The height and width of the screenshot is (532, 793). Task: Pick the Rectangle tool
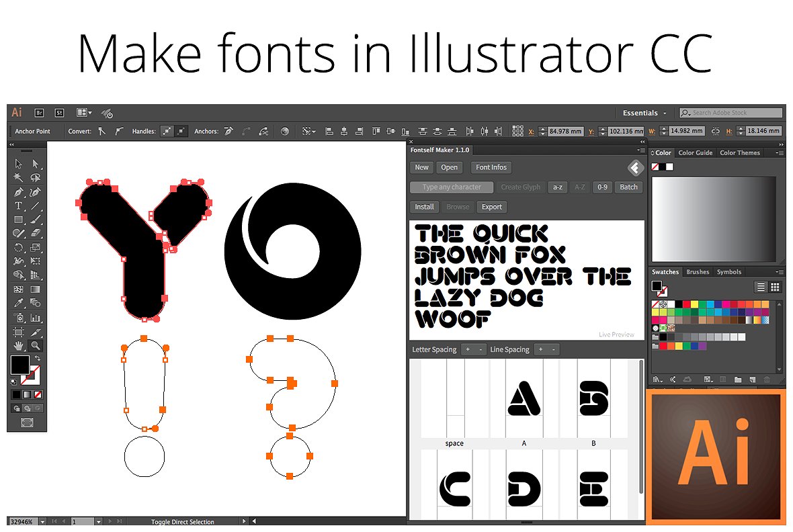click(19, 220)
